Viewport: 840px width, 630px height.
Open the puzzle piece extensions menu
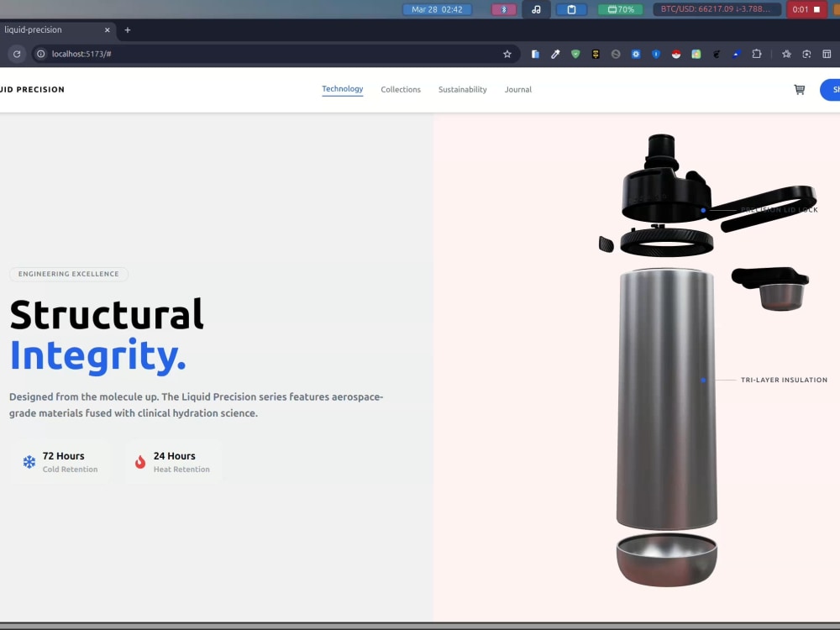(757, 54)
